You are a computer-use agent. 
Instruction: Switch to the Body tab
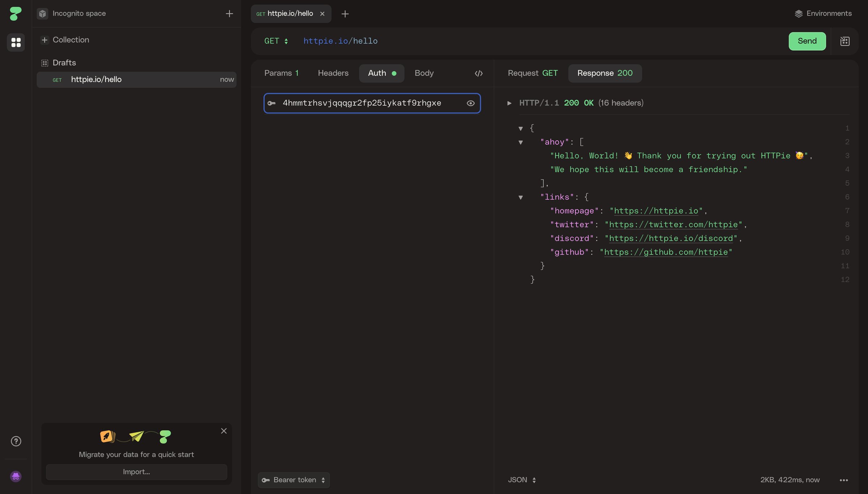click(x=424, y=73)
